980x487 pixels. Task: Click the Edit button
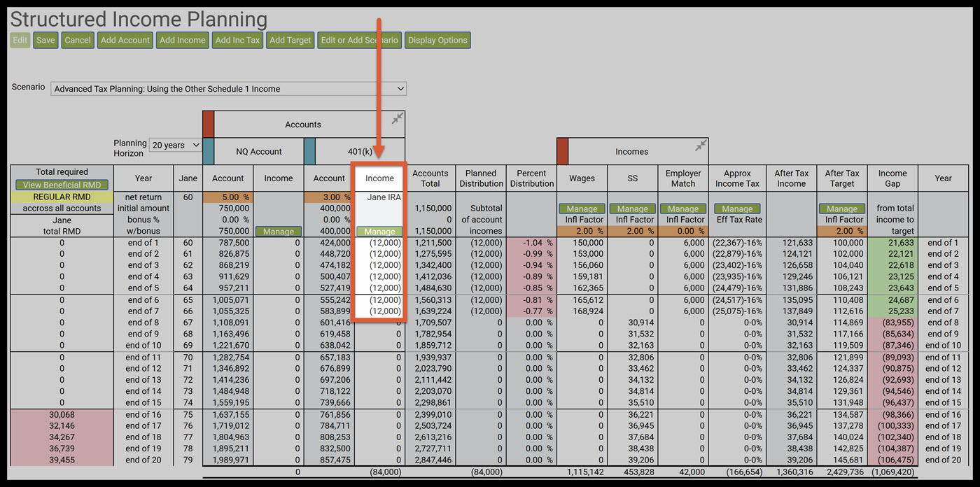click(20, 40)
